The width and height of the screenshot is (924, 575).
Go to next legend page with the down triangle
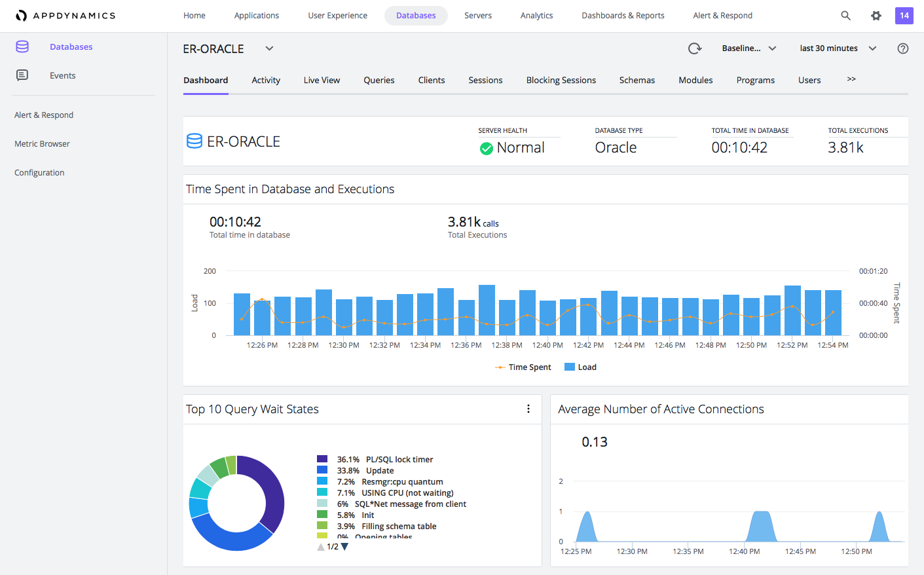tap(344, 547)
